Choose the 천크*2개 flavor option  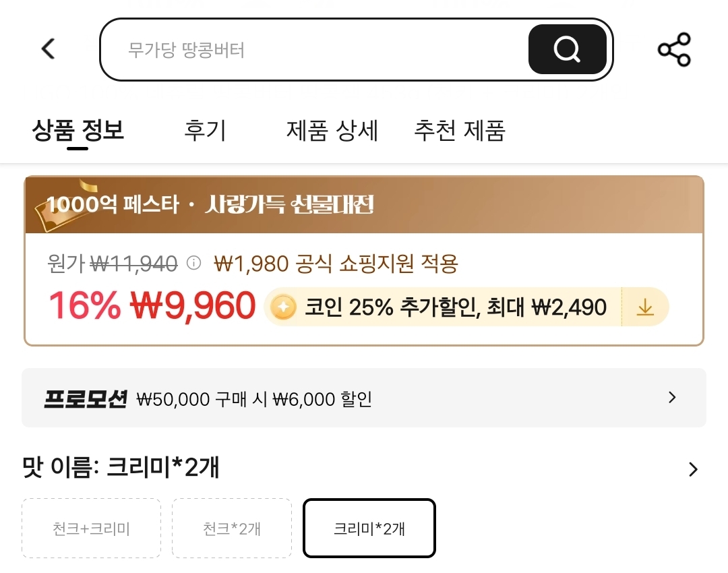point(231,529)
